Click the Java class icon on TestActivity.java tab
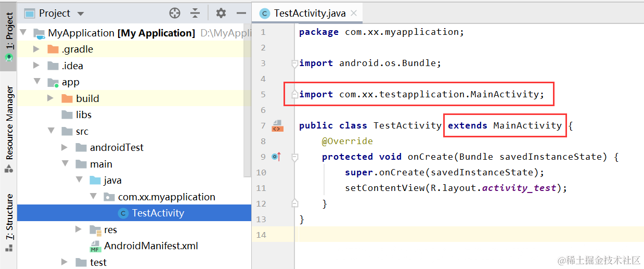Image resolution: width=644 pixels, height=269 pixels. pos(265,14)
